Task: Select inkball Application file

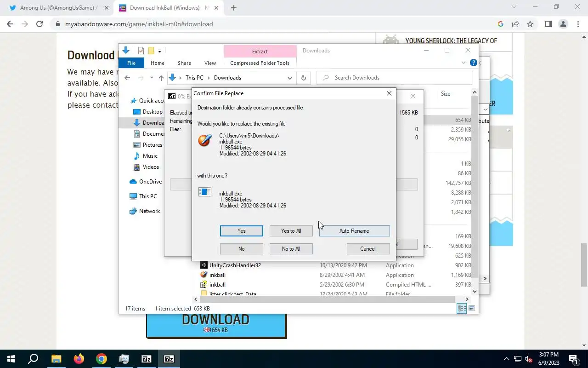Action: pyautogui.click(x=335, y=275)
